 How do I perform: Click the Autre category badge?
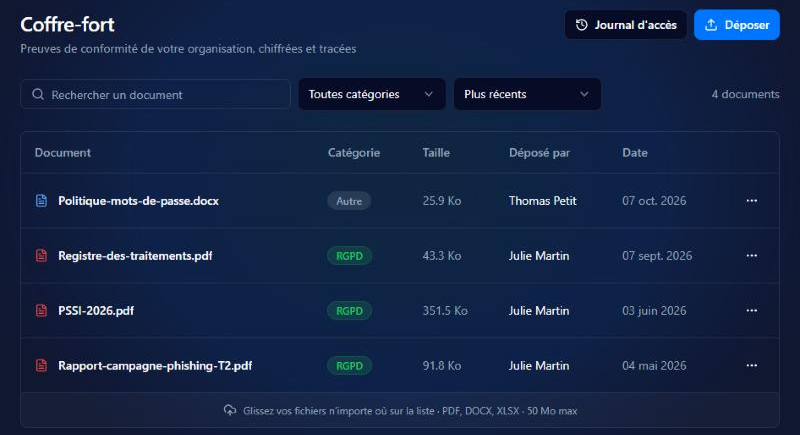tap(349, 201)
